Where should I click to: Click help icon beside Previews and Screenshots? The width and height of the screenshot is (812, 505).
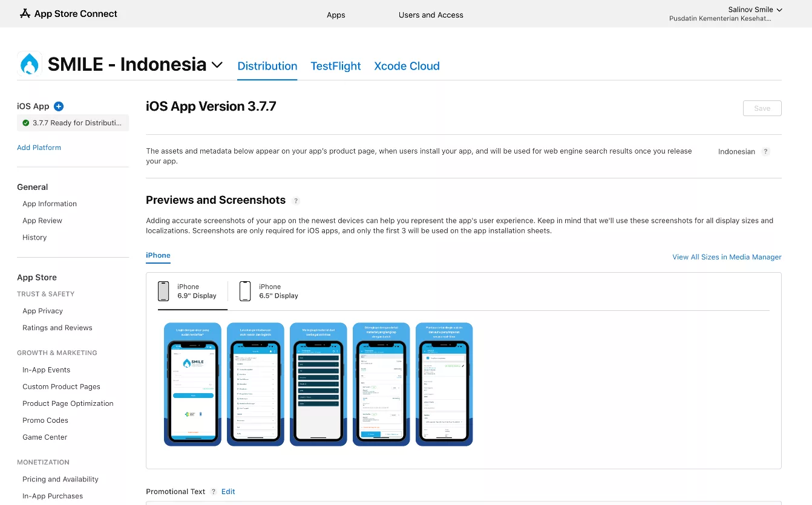point(296,201)
